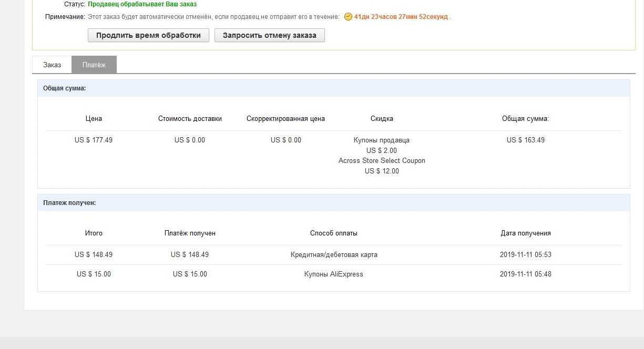This screenshot has width=644, height=349.
Task: Open the 'Платёж' tab
Action: (x=94, y=65)
